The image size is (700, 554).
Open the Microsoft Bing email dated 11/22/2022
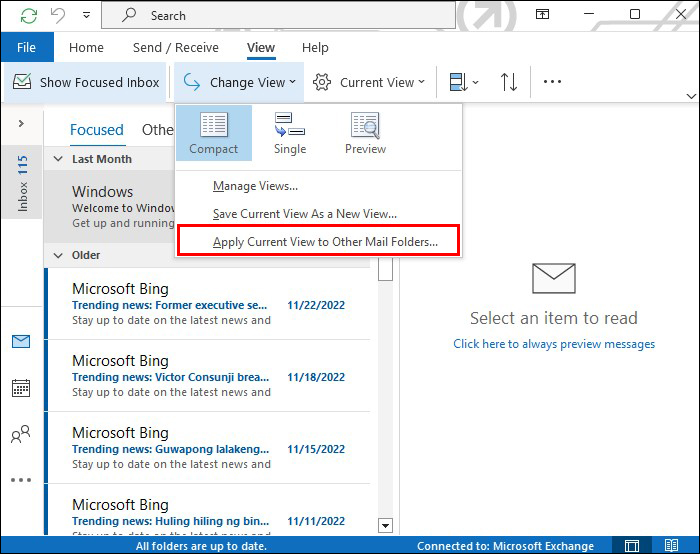208,304
